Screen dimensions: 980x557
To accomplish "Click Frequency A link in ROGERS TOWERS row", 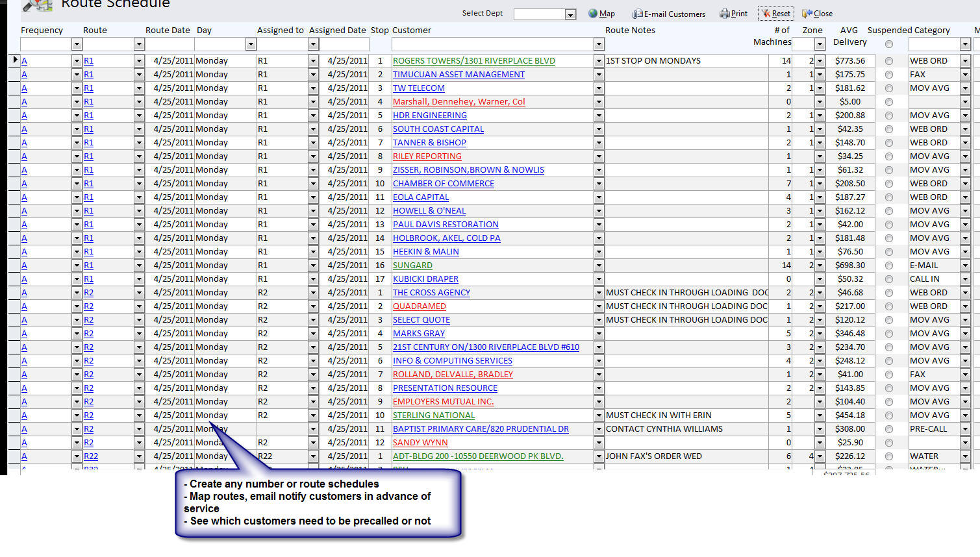I will pyautogui.click(x=24, y=61).
